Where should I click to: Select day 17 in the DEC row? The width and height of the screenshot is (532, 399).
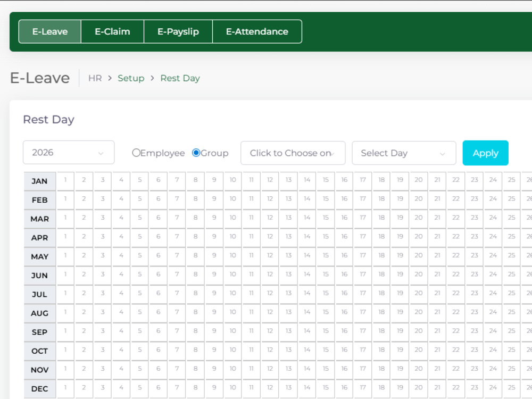(x=363, y=388)
